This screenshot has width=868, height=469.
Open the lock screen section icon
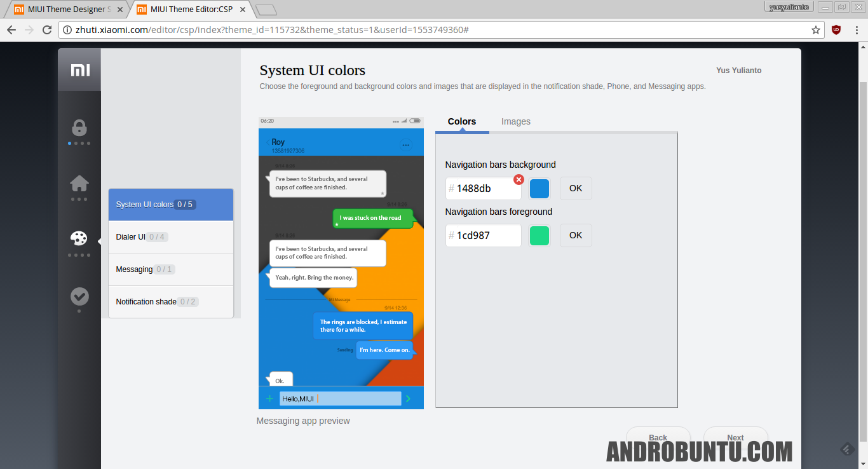[x=79, y=128]
